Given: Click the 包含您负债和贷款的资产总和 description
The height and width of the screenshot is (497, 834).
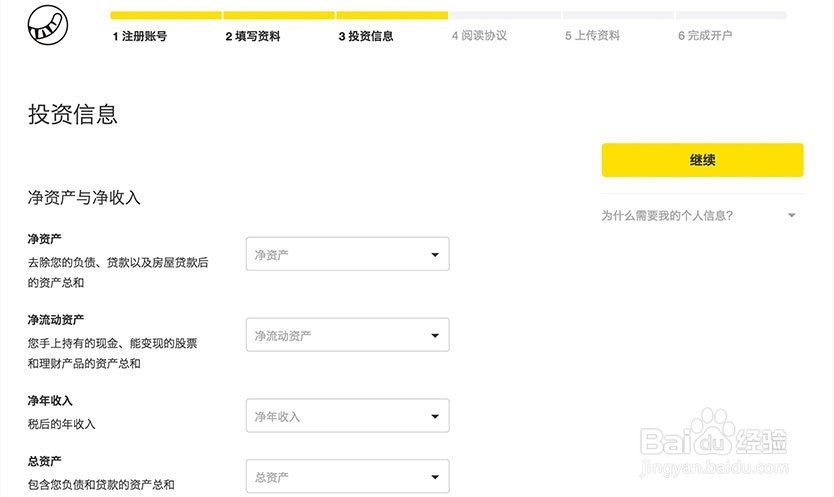Looking at the screenshot, I should coord(101,485).
